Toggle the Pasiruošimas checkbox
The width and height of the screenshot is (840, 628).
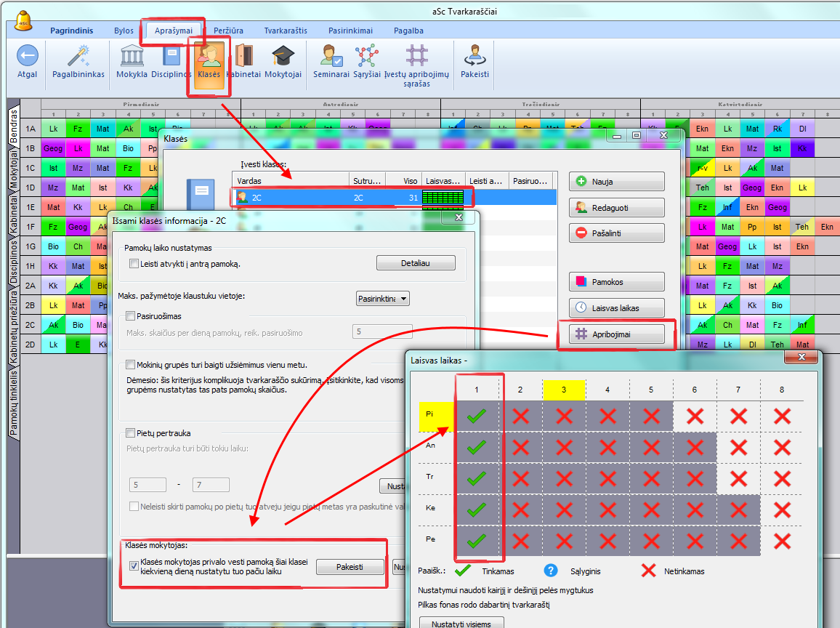pyautogui.click(x=131, y=316)
